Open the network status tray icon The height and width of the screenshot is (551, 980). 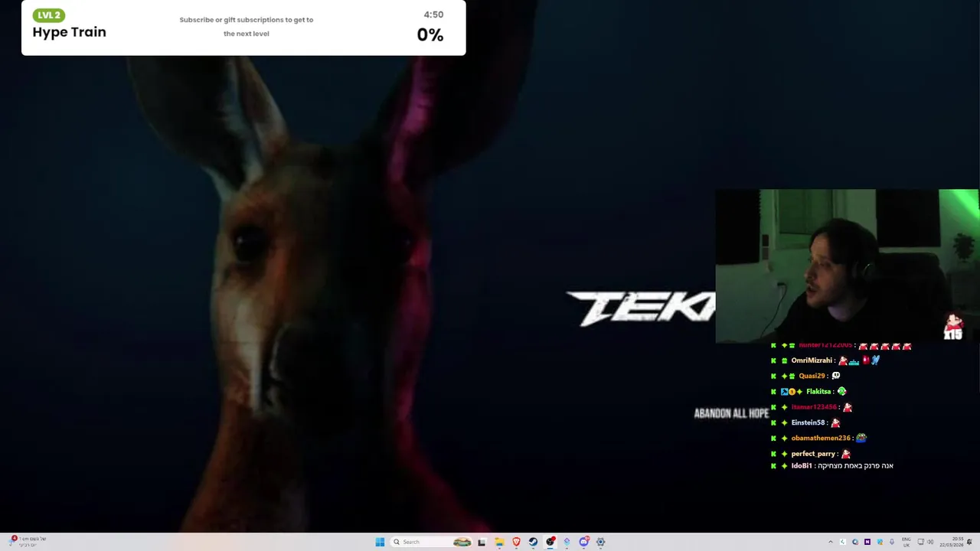pyautogui.click(x=921, y=542)
